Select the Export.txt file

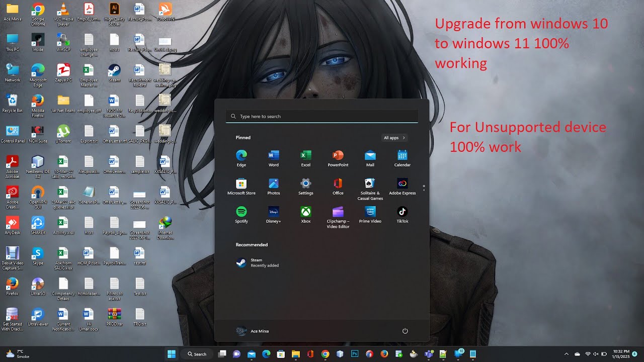[x=89, y=134]
